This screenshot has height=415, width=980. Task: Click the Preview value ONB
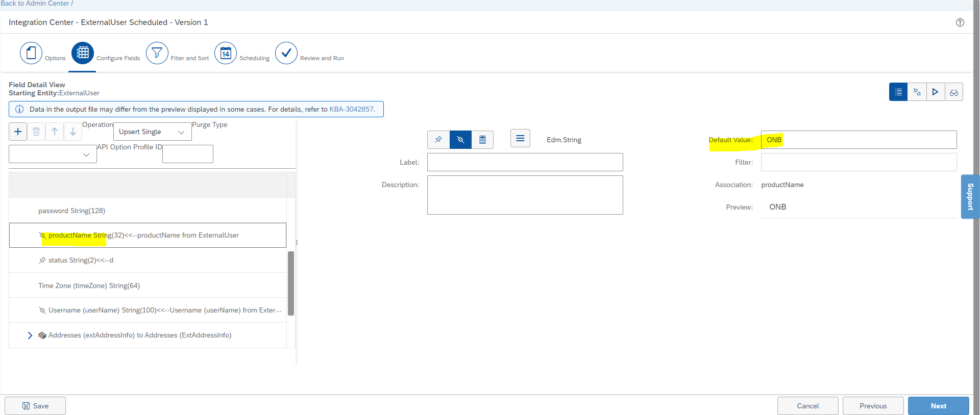click(777, 207)
